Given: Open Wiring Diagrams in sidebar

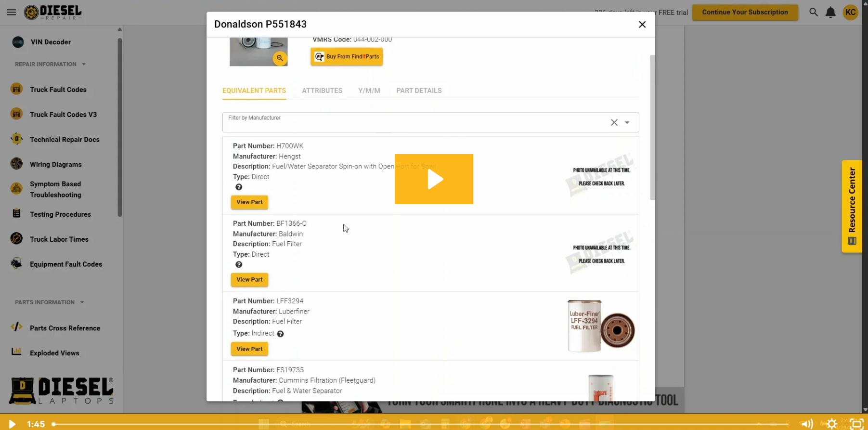Looking at the screenshot, I should [55, 165].
